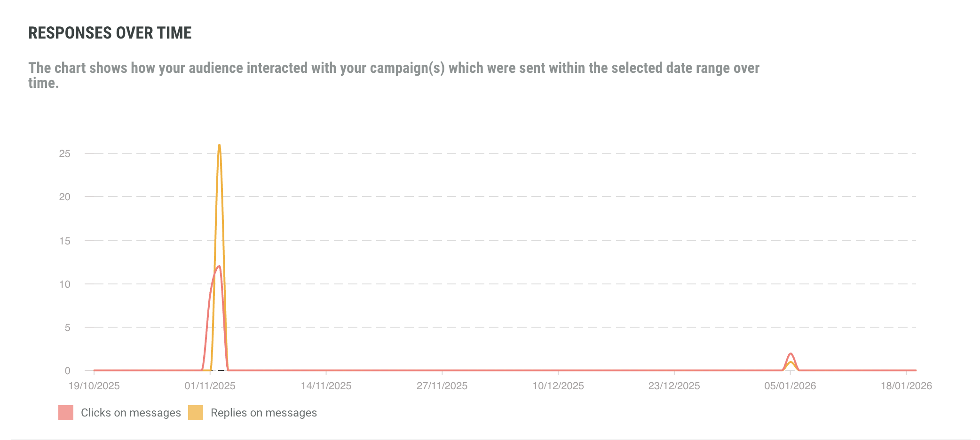Click the yellow Replies on messages legend swatch
This screenshot has height=440, width=980.
click(196, 413)
